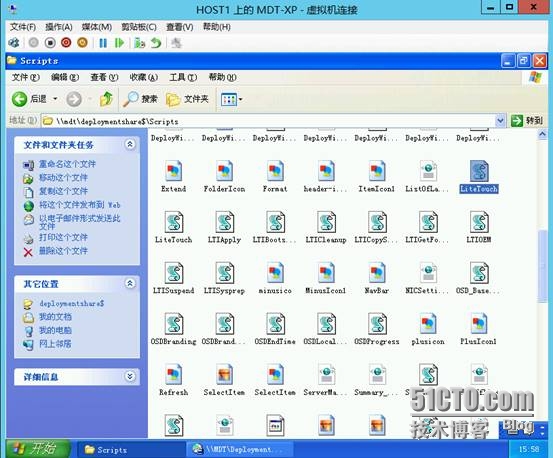Open Explorer's 编辑(E) menu

point(65,77)
